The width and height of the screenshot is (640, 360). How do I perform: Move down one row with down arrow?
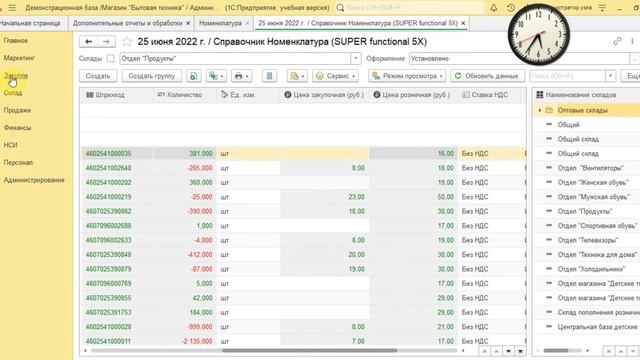(x=509, y=351)
